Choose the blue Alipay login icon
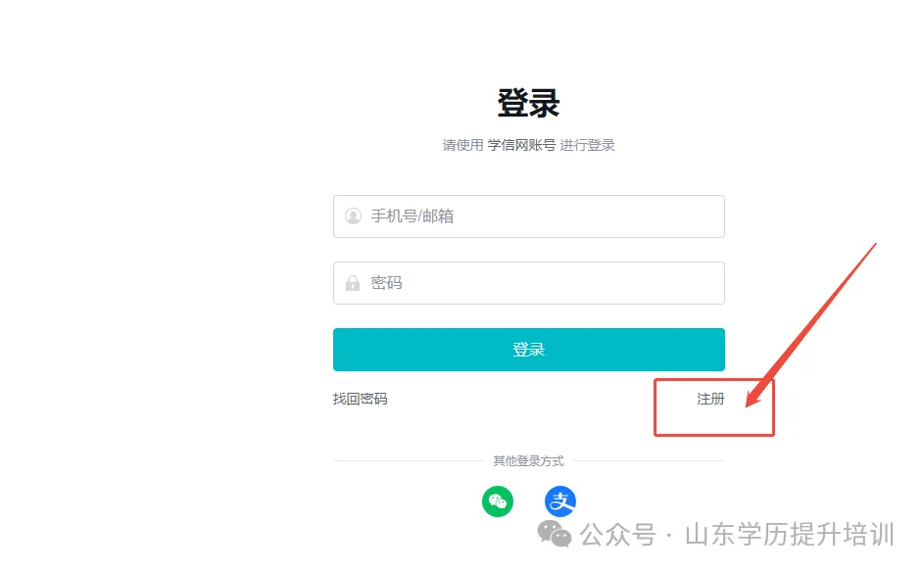Image resolution: width=924 pixels, height=572 pixels. pos(560,502)
